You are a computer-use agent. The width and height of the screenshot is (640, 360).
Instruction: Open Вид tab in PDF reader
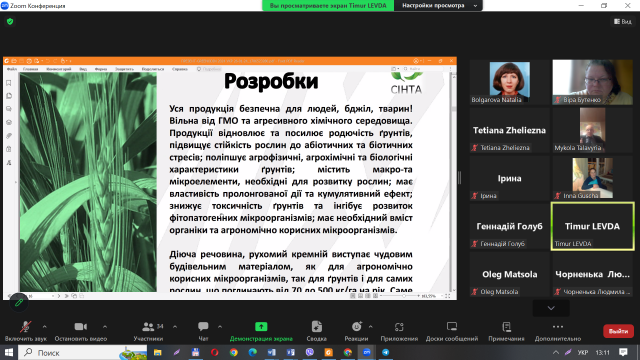[83, 69]
